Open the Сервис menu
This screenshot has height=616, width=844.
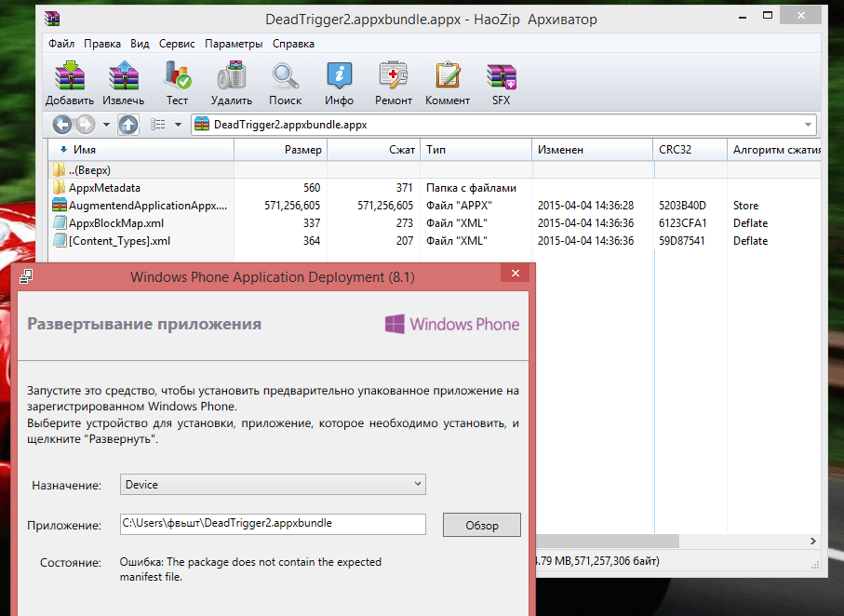coord(177,44)
